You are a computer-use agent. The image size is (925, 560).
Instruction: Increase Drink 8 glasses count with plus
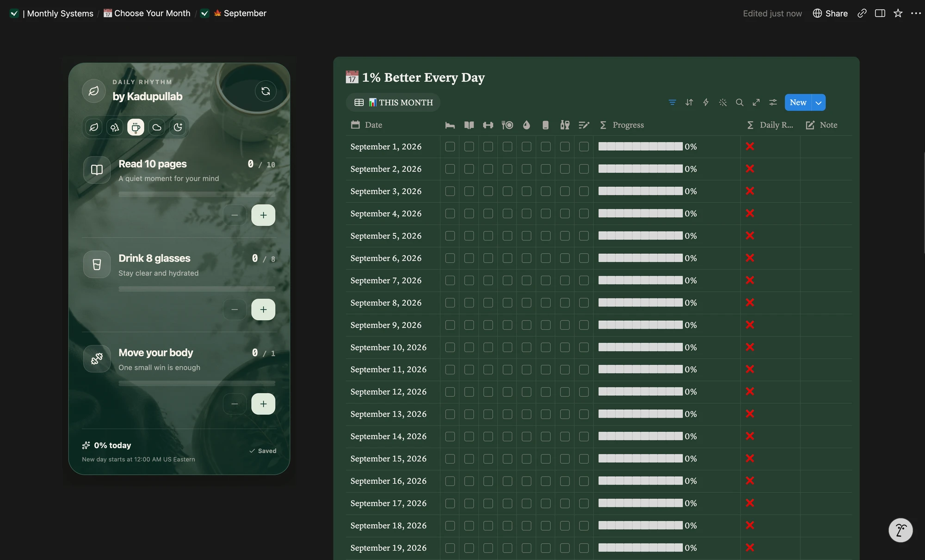tap(263, 309)
